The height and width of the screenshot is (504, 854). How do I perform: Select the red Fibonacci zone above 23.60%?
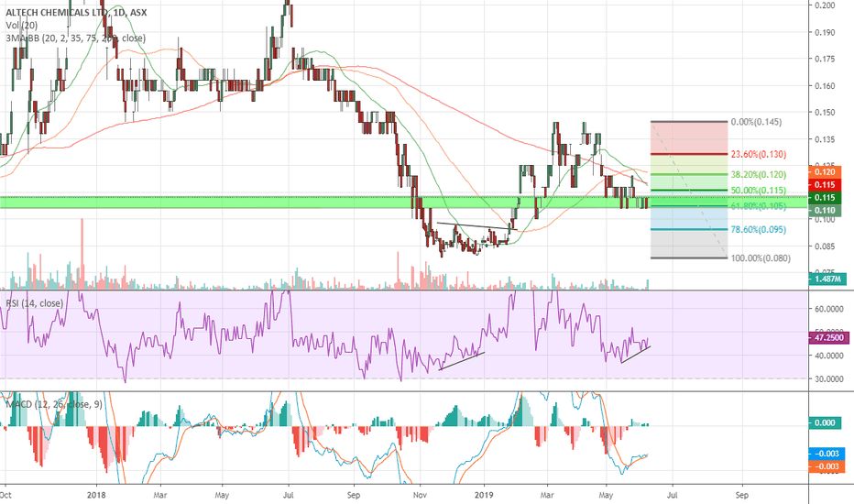point(689,138)
